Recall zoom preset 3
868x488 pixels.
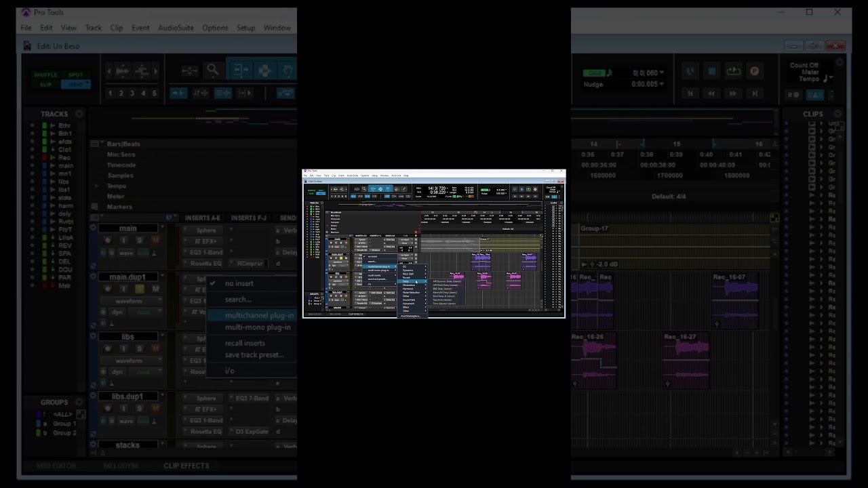pos(339,197)
